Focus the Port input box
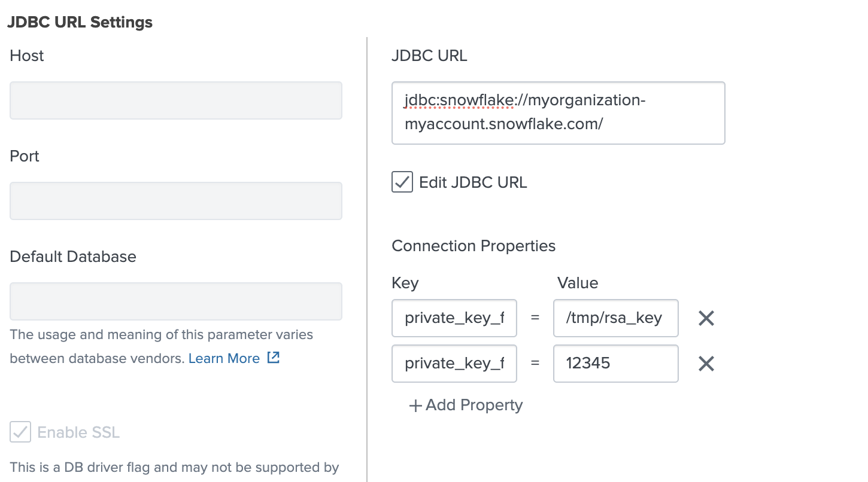 pyautogui.click(x=175, y=201)
